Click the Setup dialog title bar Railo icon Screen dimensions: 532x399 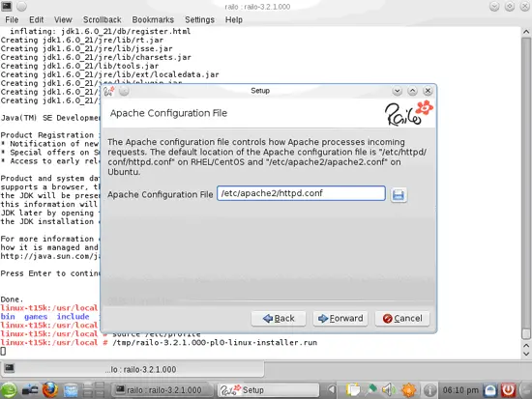[x=109, y=91]
